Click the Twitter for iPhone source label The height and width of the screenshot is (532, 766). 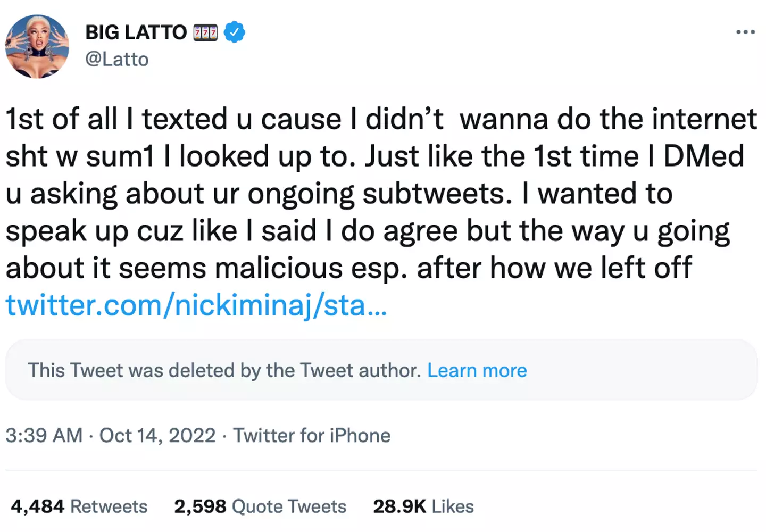click(312, 436)
